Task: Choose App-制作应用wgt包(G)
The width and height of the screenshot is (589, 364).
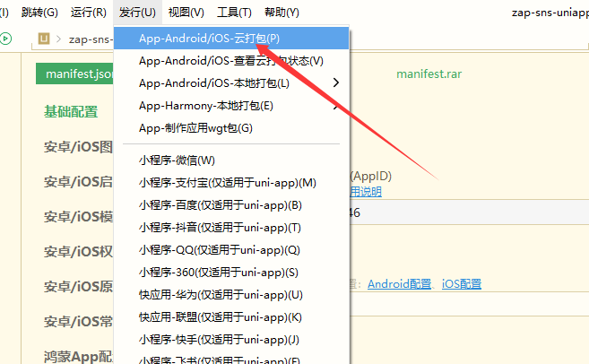Action: (231, 128)
